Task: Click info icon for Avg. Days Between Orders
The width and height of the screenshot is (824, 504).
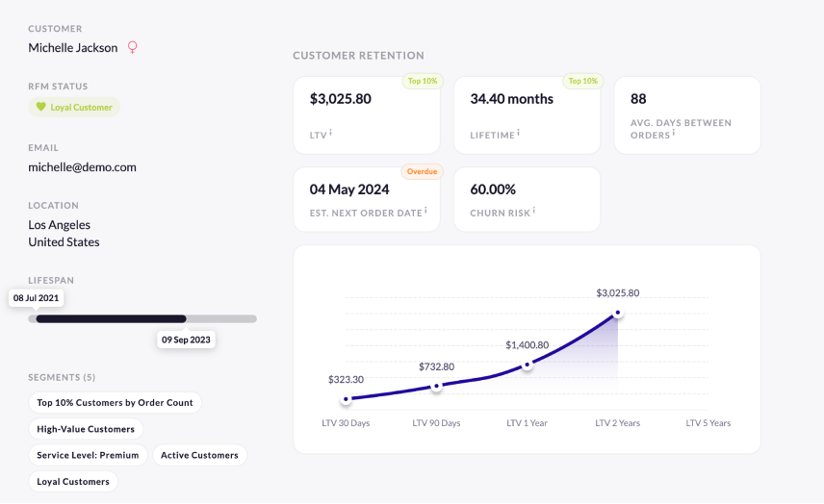Action: (x=673, y=133)
